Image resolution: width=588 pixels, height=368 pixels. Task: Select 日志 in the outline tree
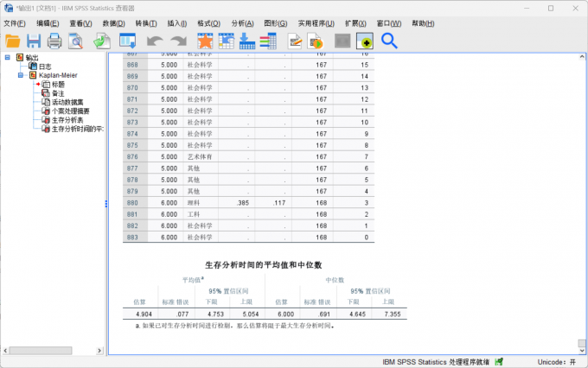pyautogui.click(x=45, y=67)
